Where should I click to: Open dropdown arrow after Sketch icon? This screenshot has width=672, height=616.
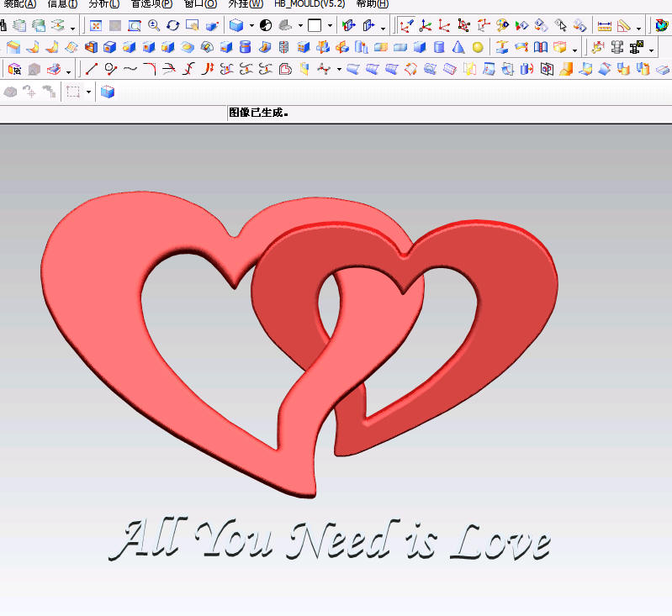pyautogui.click(x=68, y=72)
